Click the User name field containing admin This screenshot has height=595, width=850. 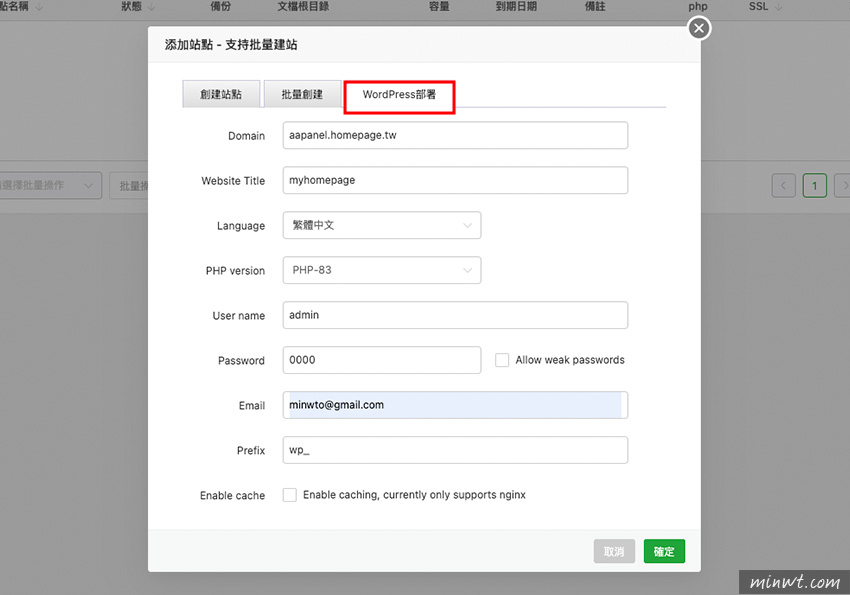coord(455,315)
